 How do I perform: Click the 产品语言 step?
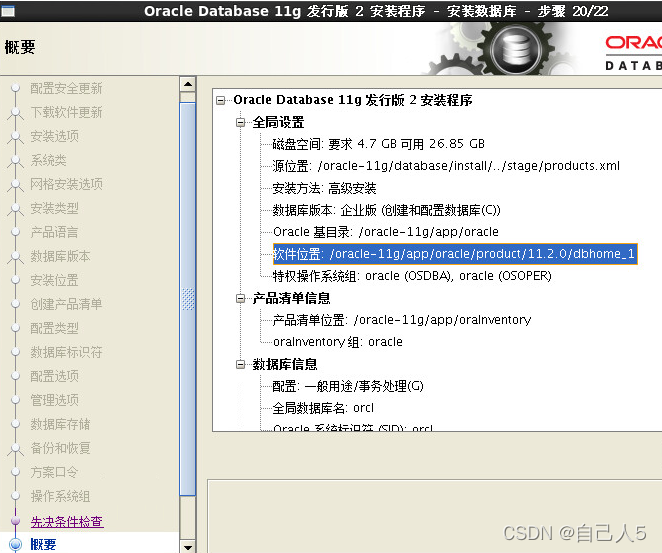[x=54, y=232]
